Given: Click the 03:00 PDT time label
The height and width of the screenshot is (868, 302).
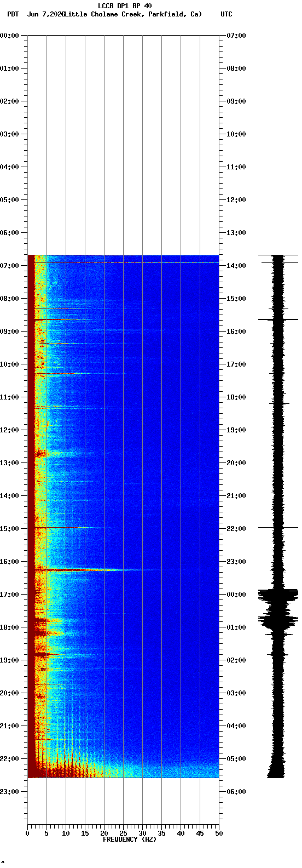Looking at the screenshot, I should pos(9,134).
